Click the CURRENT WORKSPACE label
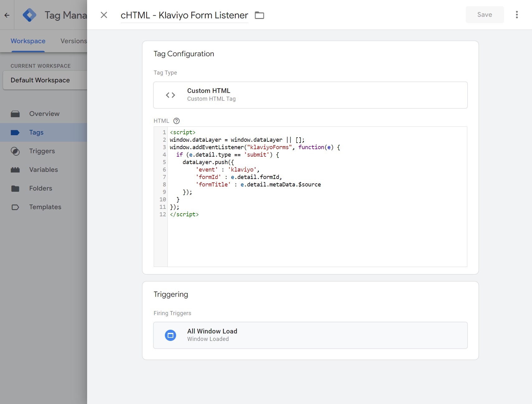 [x=40, y=66]
